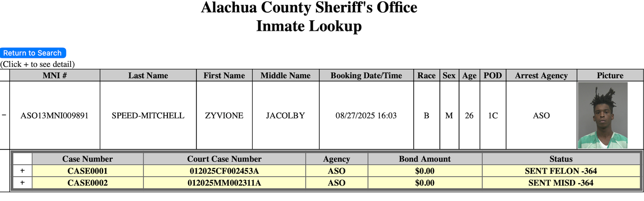Collapse the inmate row with the minus sign
644x201 pixels.
(4, 115)
